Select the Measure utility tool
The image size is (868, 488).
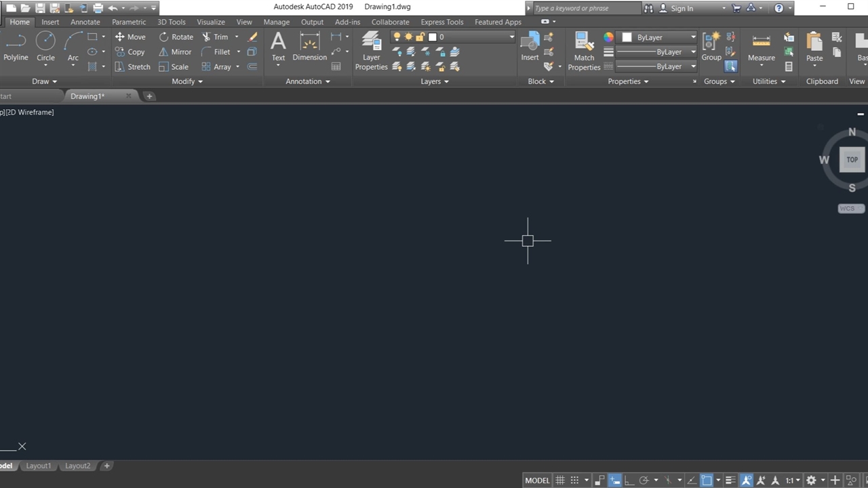coord(761,47)
